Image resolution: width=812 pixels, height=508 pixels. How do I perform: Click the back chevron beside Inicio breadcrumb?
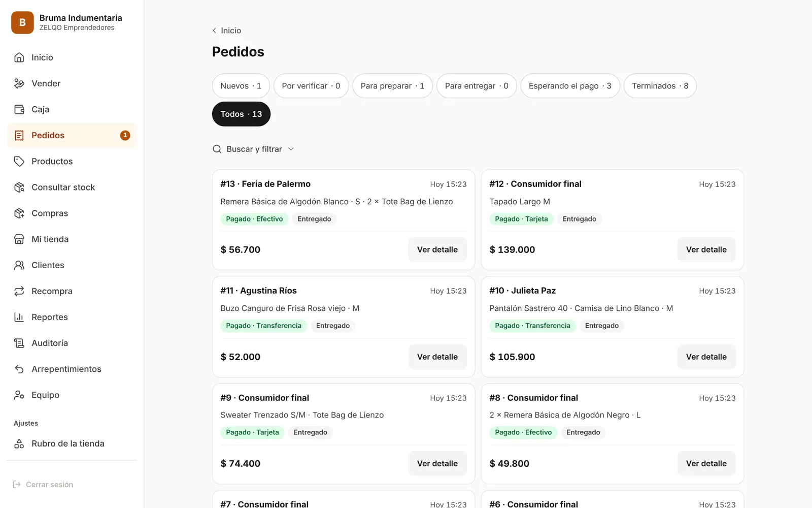pyautogui.click(x=214, y=30)
